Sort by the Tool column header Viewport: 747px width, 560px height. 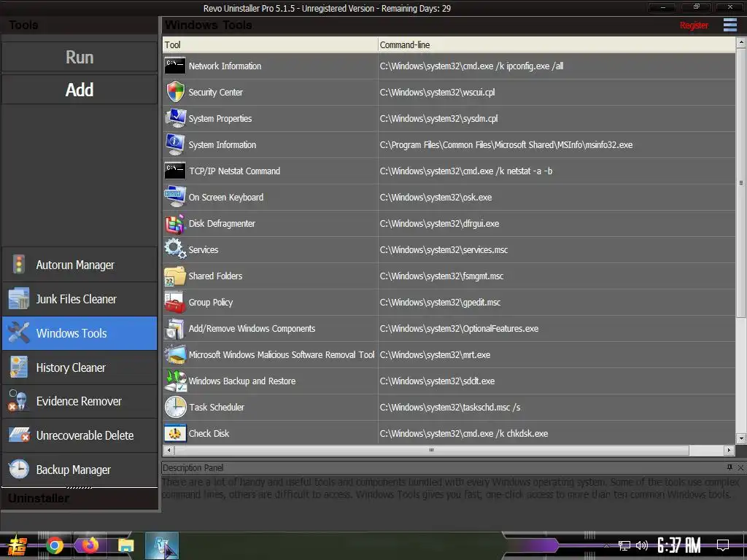point(270,44)
